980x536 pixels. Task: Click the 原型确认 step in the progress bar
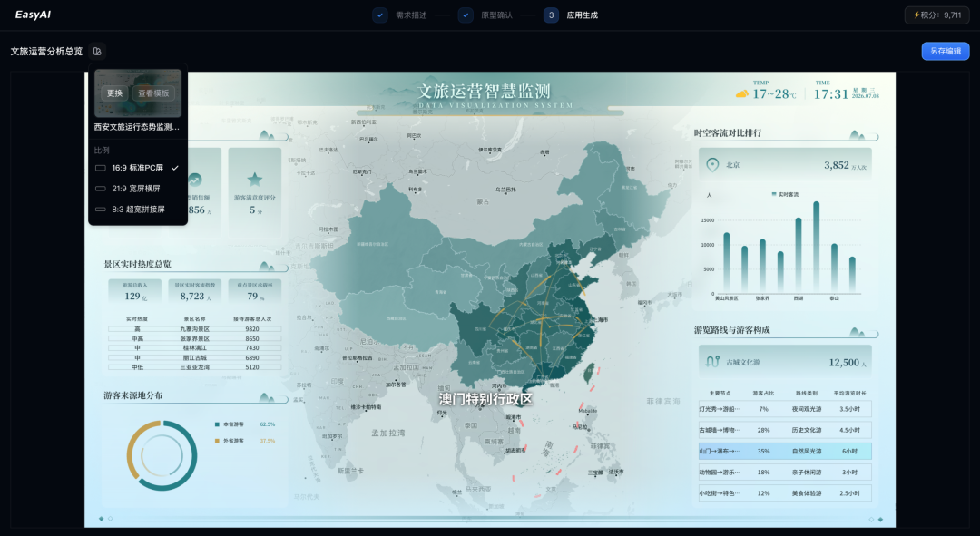496,15
